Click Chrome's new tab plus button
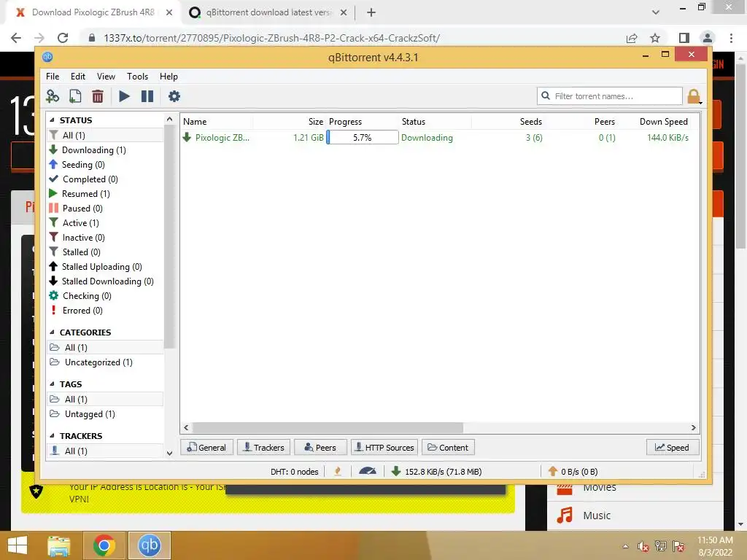Viewport: 747px width, 560px height. click(371, 12)
